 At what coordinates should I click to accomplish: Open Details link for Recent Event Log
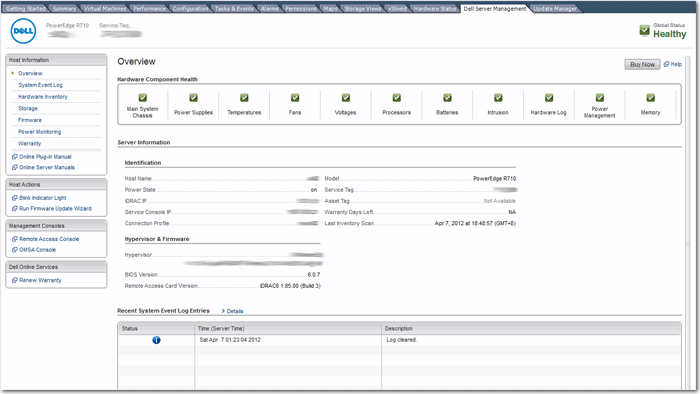pyautogui.click(x=235, y=311)
